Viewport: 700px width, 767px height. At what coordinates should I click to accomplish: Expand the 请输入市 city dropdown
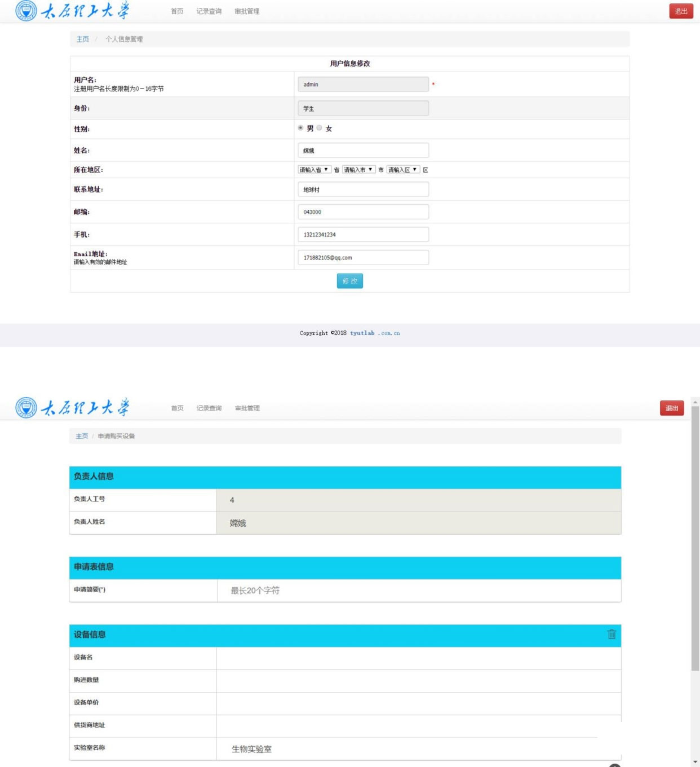click(x=358, y=170)
